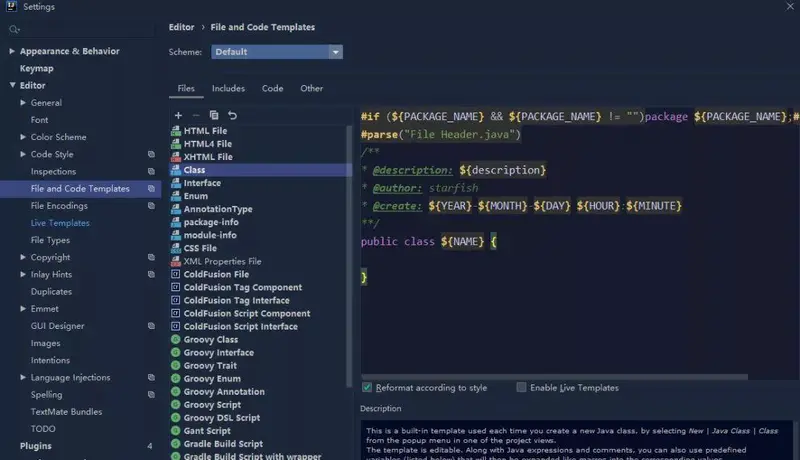Switch to the Code tab

coord(272,88)
